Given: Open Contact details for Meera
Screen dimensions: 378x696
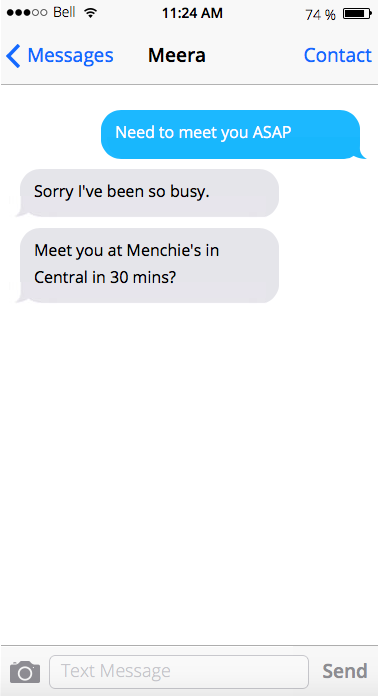Looking at the screenshot, I should [338, 55].
